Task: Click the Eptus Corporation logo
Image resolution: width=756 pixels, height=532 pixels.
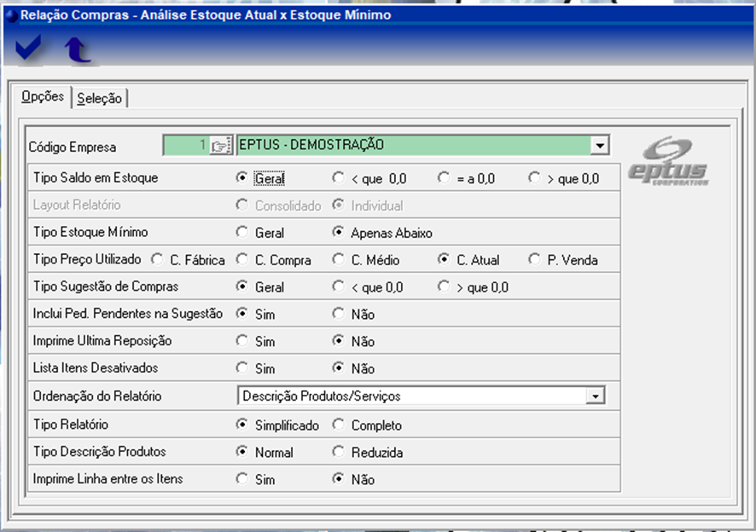Action: pyautogui.click(x=668, y=164)
